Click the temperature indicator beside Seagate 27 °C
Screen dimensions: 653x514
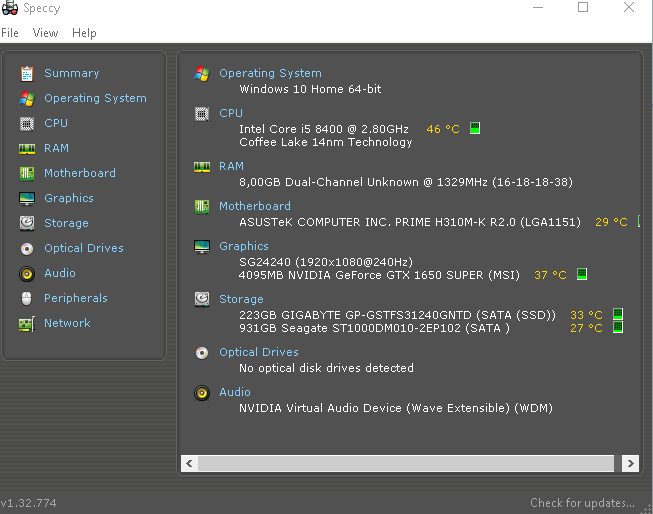coord(618,327)
